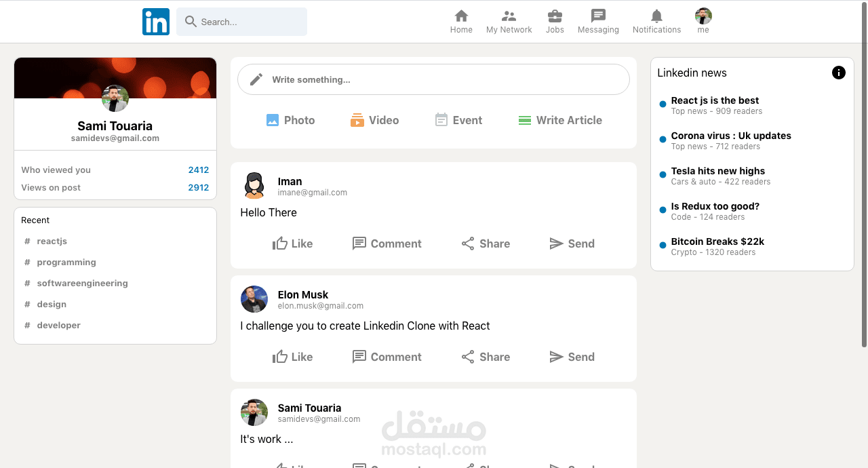The width and height of the screenshot is (868, 468).
Task: Click Sami Touaria's post avatar
Action: [x=254, y=412]
